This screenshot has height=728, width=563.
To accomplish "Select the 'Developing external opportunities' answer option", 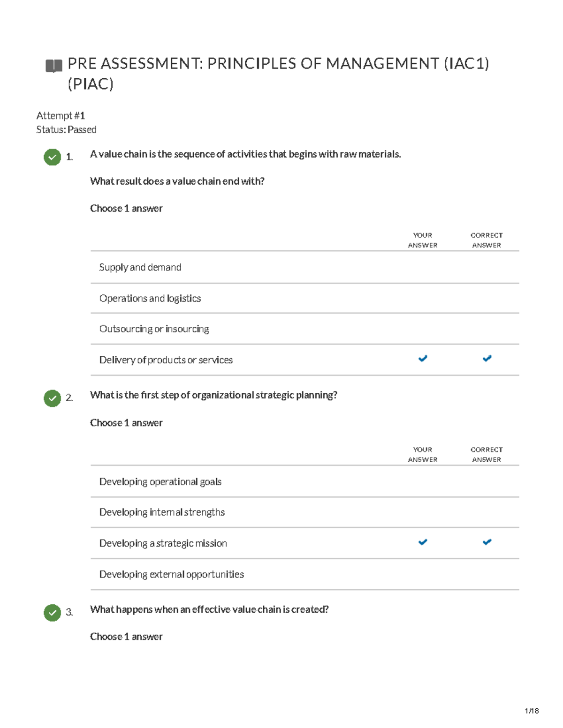I will [x=171, y=574].
